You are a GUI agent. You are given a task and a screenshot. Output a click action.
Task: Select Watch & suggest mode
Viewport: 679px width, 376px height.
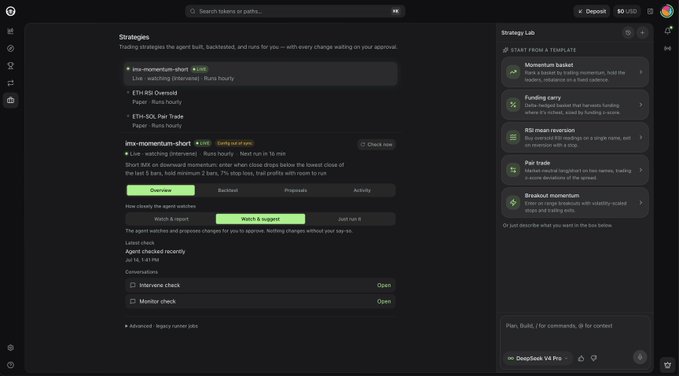(260, 219)
